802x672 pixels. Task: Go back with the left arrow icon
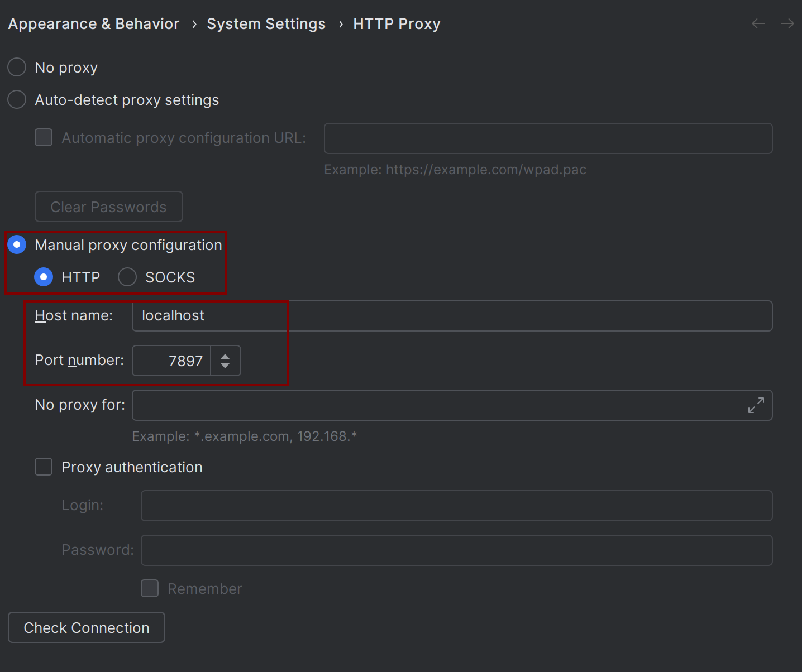click(x=758, y=23)
